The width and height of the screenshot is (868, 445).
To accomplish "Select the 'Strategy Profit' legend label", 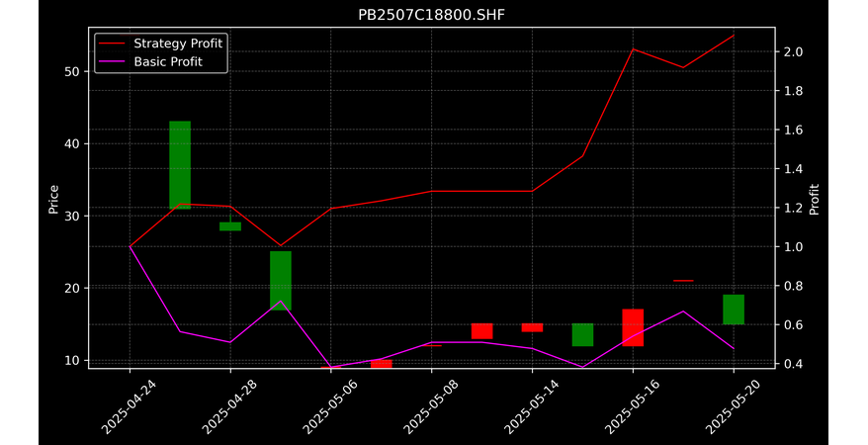I will 178,44.
